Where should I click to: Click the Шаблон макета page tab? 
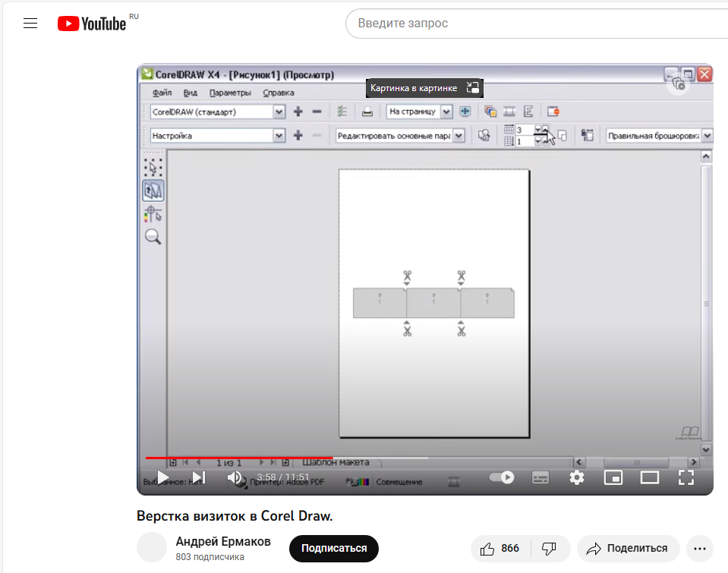(x=336, y=462)
